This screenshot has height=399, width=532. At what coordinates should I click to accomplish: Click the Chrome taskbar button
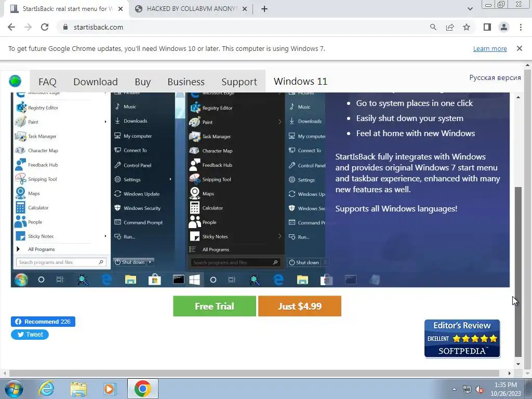(143, 389)
